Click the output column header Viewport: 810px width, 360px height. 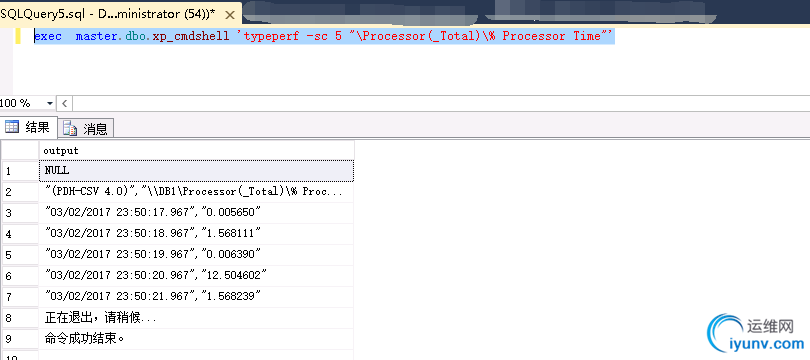(197, 150)
